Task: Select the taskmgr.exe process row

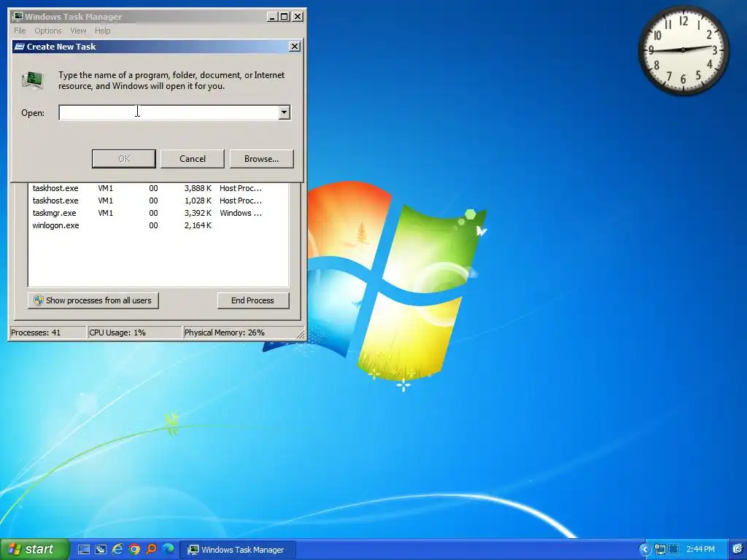Action: [x=158, y=213]
